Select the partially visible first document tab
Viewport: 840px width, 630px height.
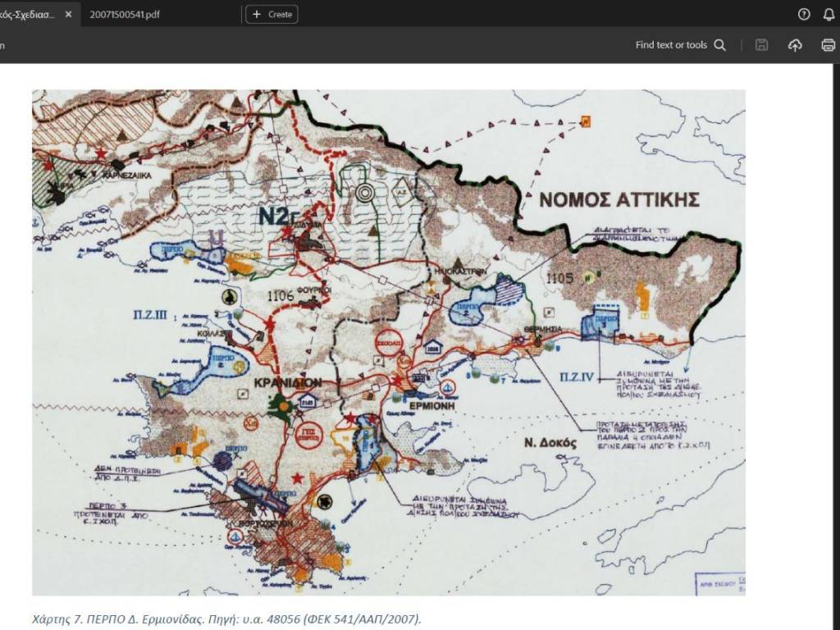[28, 15]
